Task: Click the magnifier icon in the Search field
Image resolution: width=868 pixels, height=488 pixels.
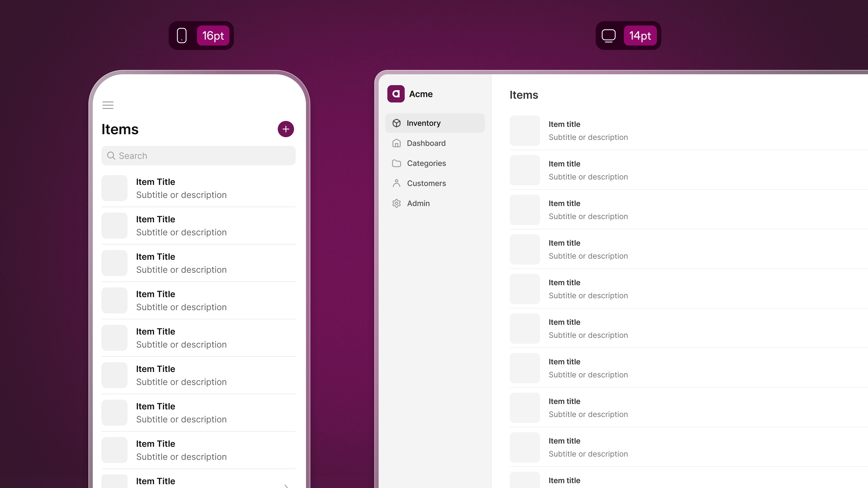Action: [x=111, y=156]
